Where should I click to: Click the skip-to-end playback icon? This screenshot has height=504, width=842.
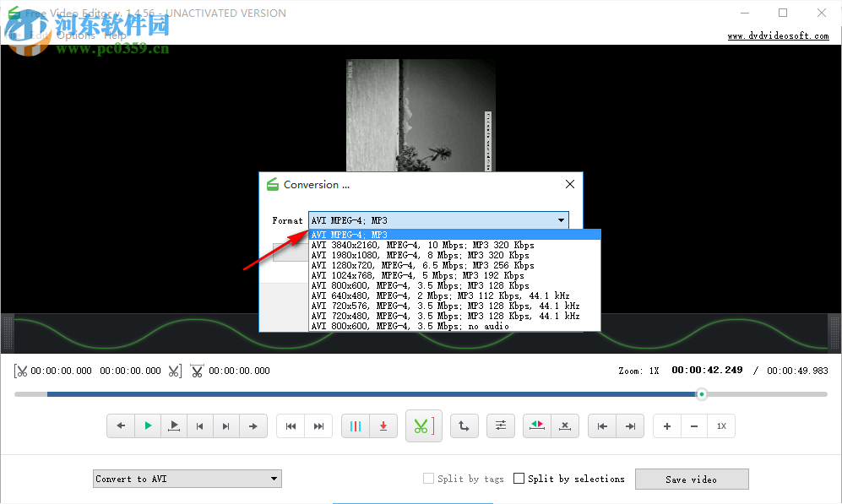pos(318,425)
